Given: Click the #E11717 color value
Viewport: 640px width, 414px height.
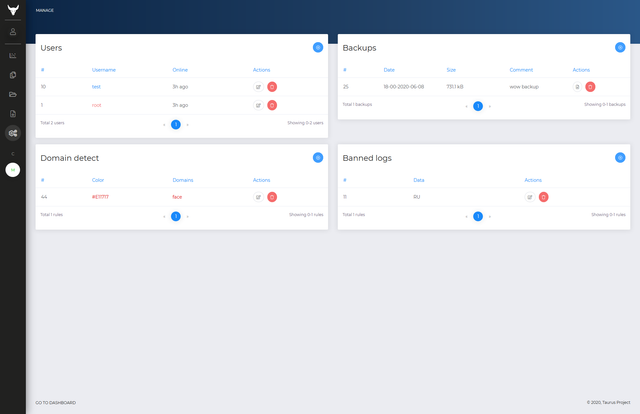Looking at the screenshot, I should coord(100,197).
